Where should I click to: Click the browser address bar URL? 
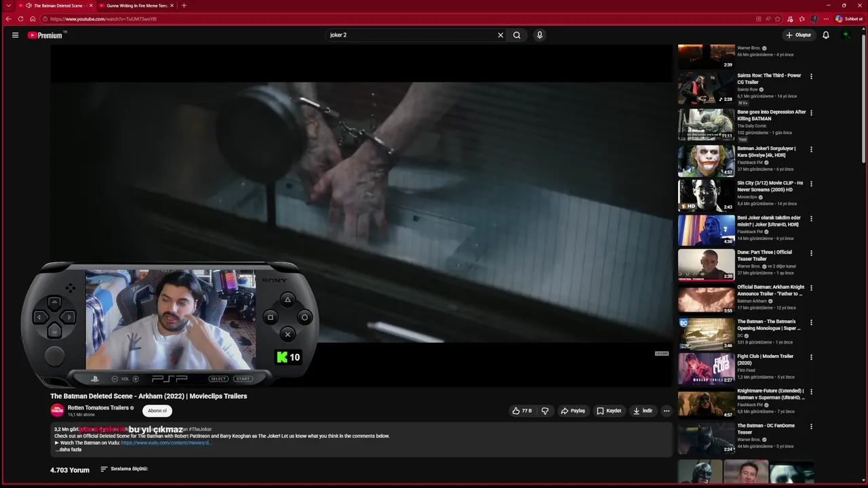coord(103,19)
